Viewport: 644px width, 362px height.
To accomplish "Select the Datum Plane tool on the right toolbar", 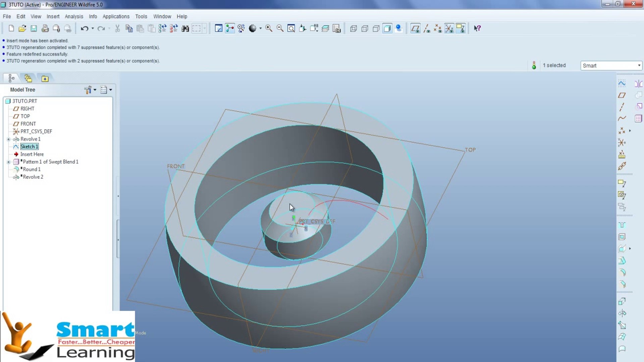I will tap(622, 96).
